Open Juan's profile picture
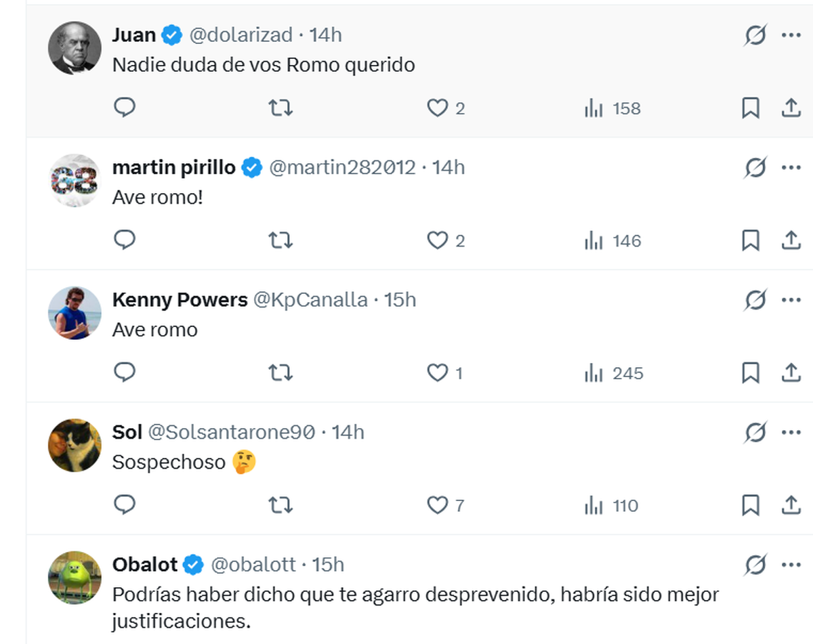This screenshot has height=644, width=813. pos(75,47)
